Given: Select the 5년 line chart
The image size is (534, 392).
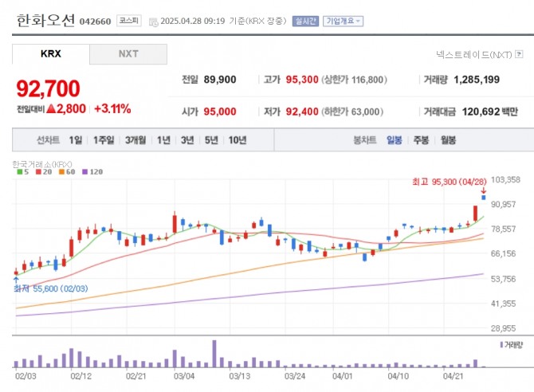Looking at the screenshot, I should coord(211,140).
